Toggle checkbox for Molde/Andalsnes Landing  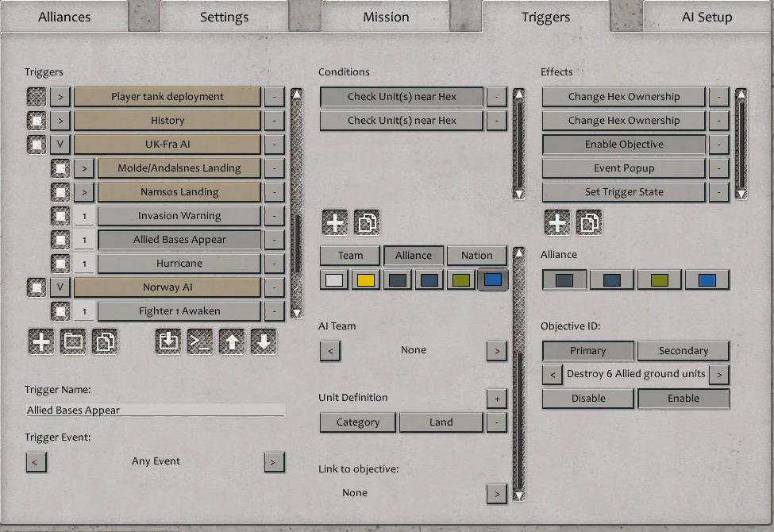click(x=60, y=168)
